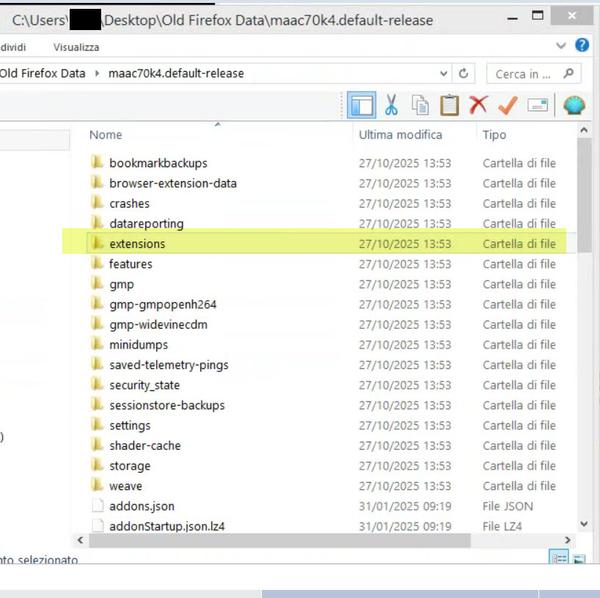Click the blue Help question mark icon
Screen dimensions: 600x598
coord(582,45)
